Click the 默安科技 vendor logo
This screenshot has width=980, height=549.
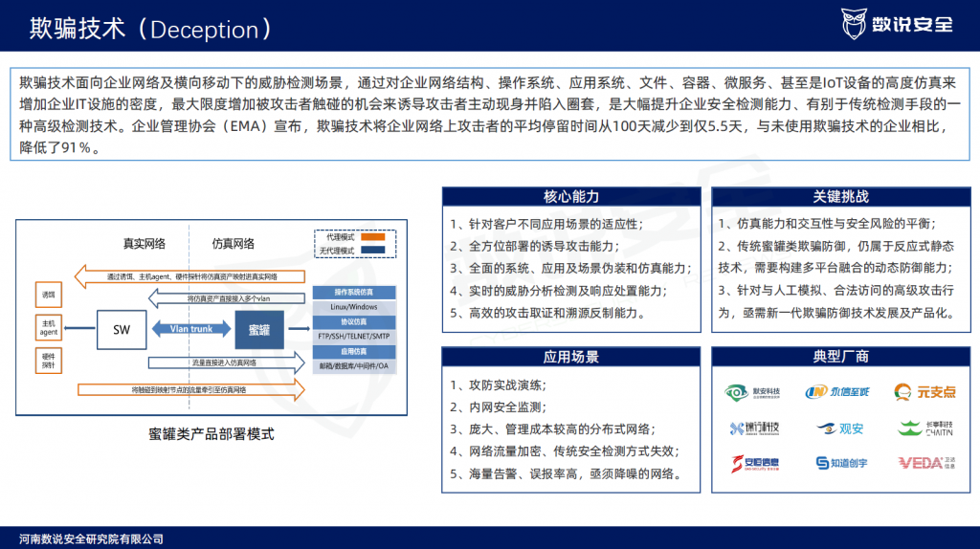click(752, 392)
